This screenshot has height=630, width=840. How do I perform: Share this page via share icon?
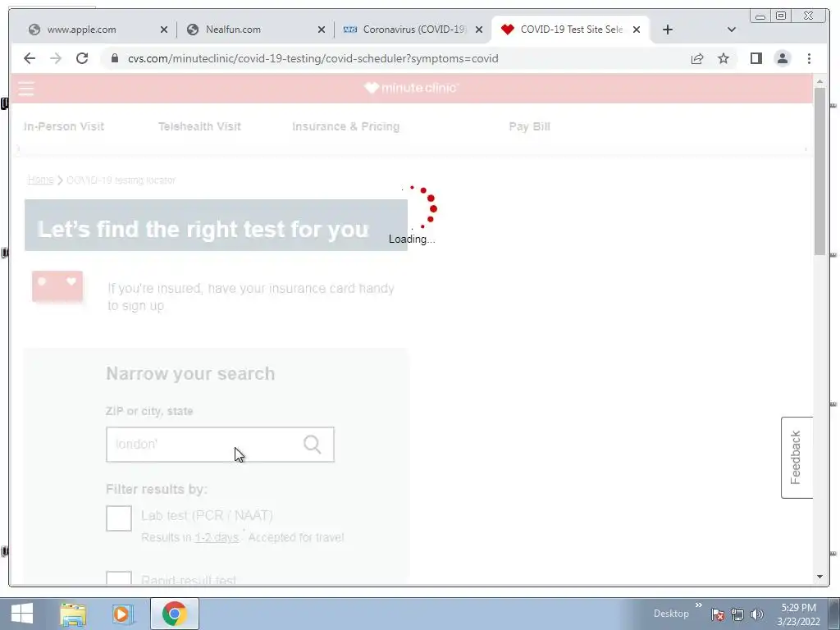697,58
